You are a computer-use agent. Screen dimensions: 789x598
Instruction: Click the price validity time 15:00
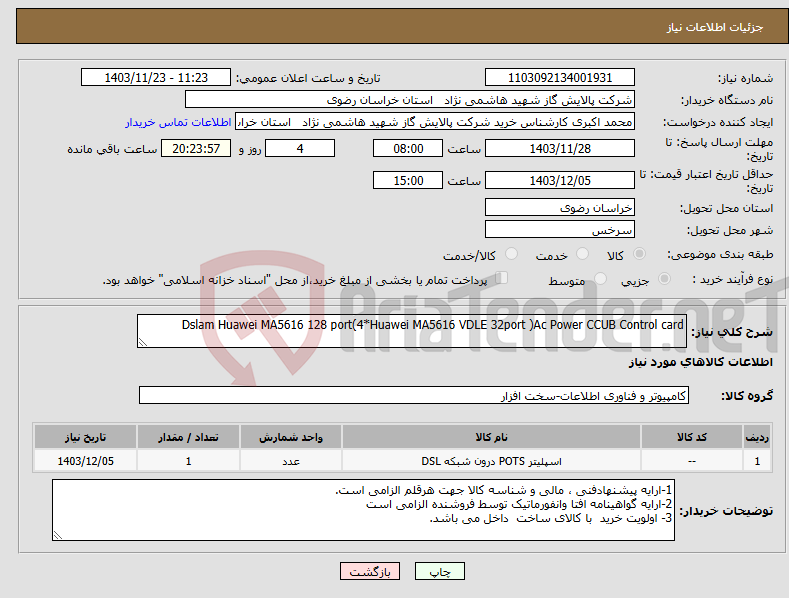pyautogui.click(x=408, y=180)
